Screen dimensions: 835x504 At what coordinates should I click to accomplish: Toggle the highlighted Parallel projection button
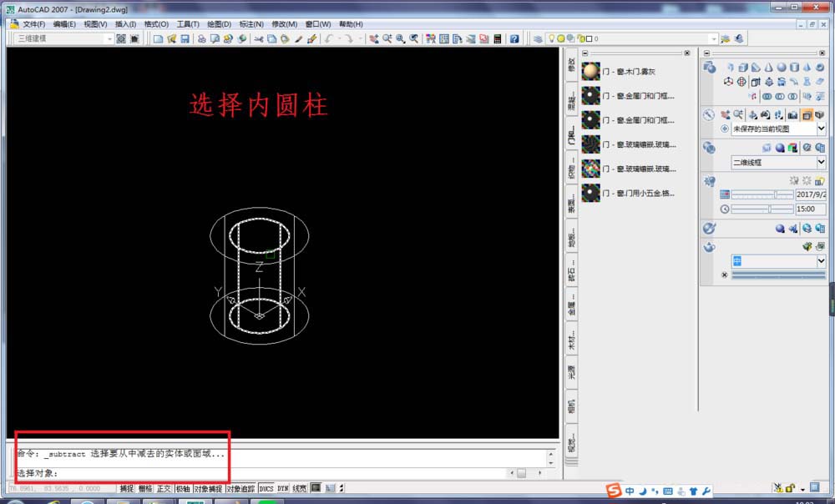click(807, 115)
